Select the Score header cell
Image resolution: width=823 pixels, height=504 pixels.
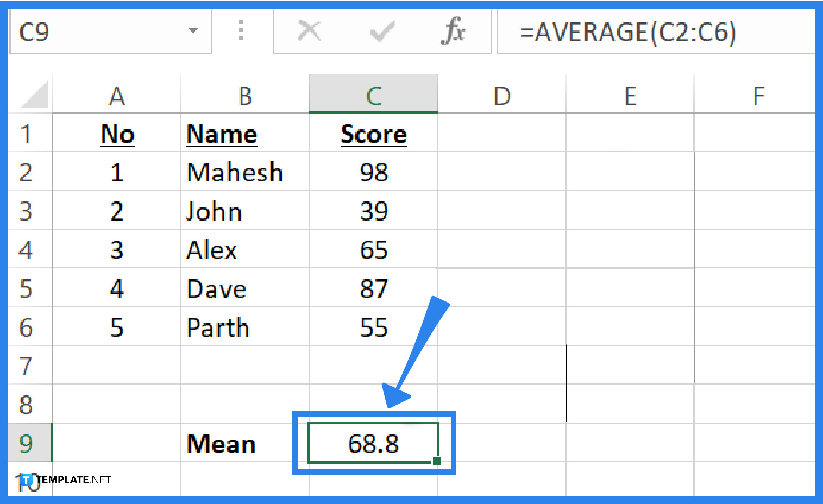pyautogui.click(x=373, y=134)
